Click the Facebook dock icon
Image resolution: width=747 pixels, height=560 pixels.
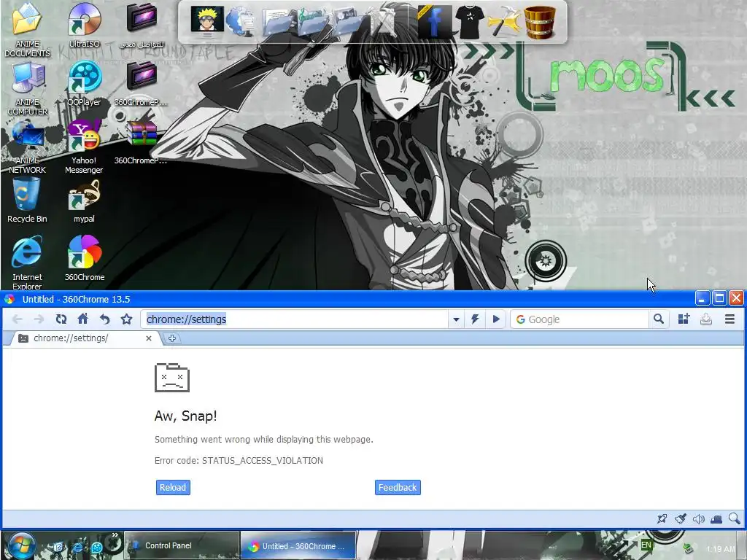pos(434,21)
